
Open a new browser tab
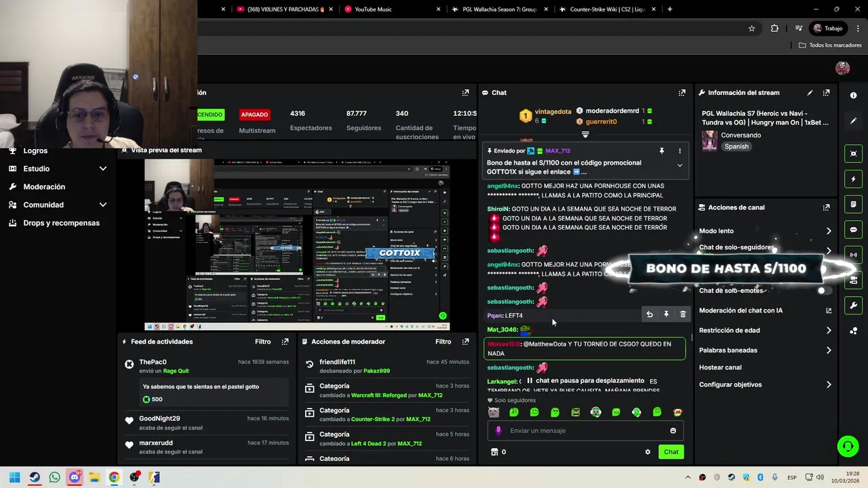coord(670,9)
